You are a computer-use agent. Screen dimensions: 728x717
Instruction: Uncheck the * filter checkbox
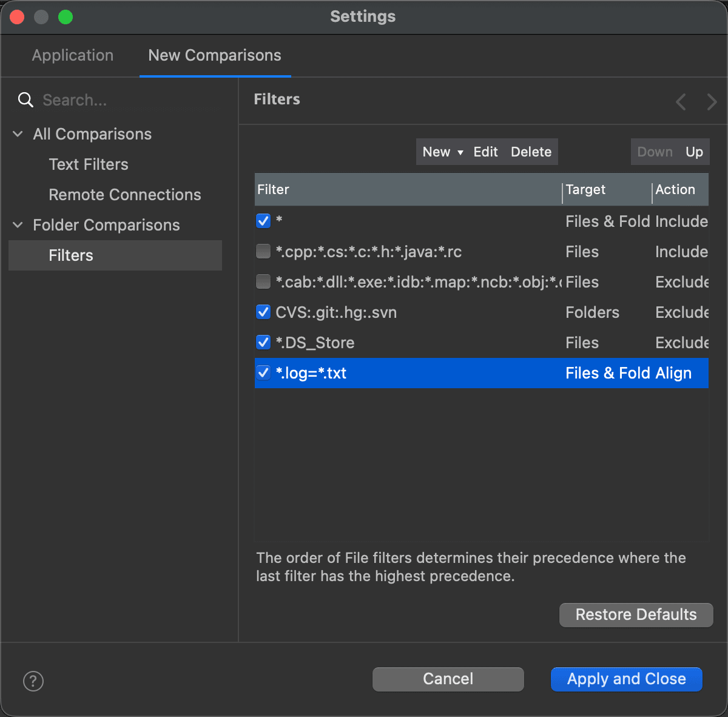pos(263,221)
